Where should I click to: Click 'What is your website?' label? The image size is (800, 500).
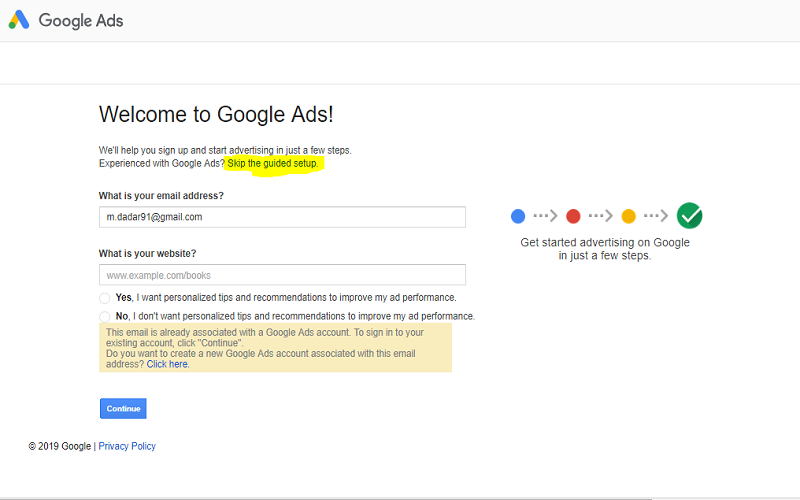(x=147, y=254)
